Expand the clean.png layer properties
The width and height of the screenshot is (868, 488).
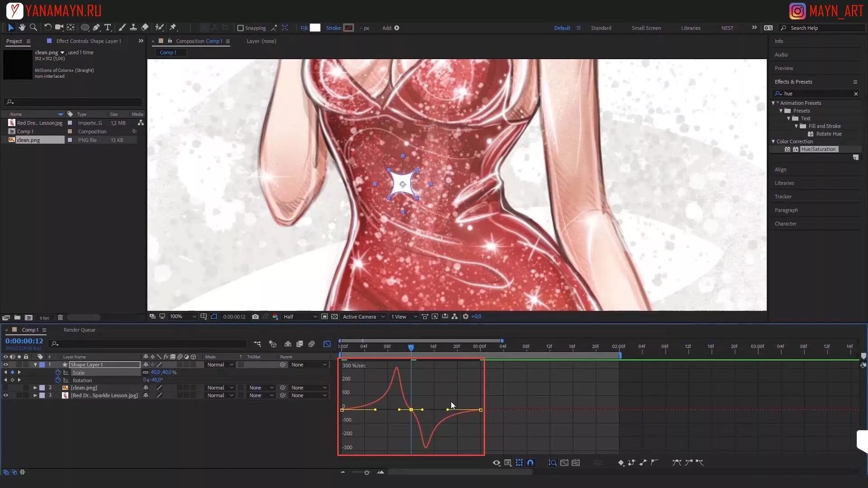click(x=35, y=388)
